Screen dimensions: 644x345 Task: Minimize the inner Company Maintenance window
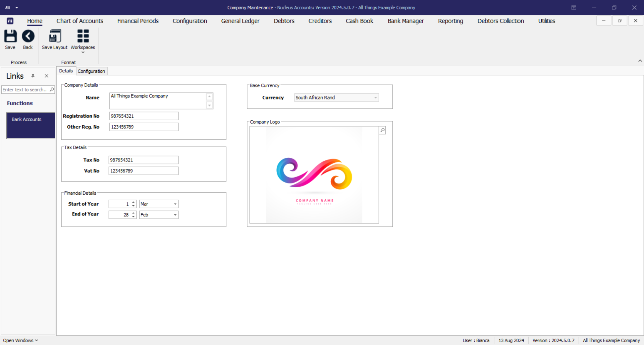603,21
